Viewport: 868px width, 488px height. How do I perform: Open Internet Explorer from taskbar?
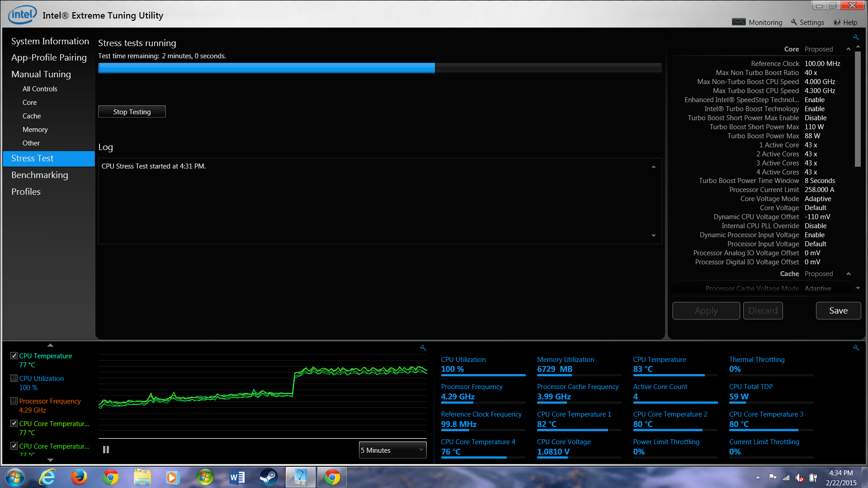[x=47, y=477]
